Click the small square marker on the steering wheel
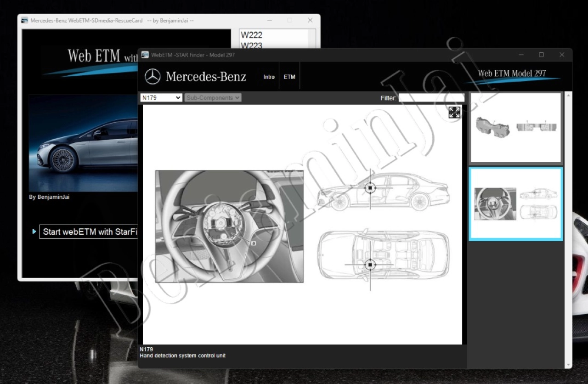 click(x=253, y=243)
